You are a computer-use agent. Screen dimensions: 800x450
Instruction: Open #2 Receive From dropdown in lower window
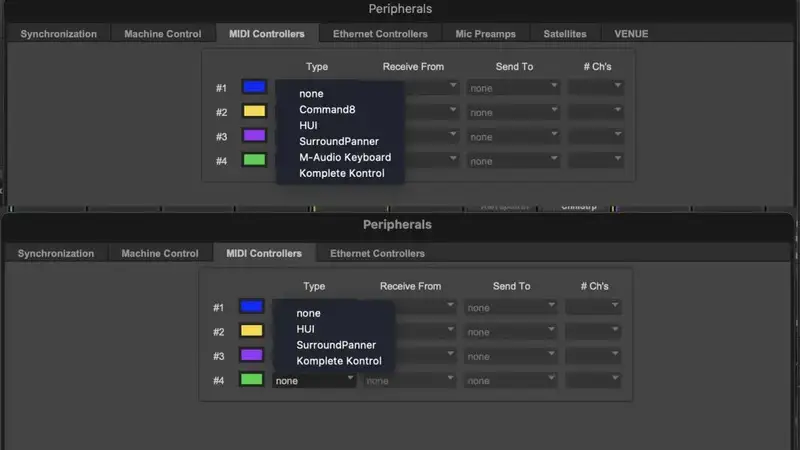click(x=426, y=332)
